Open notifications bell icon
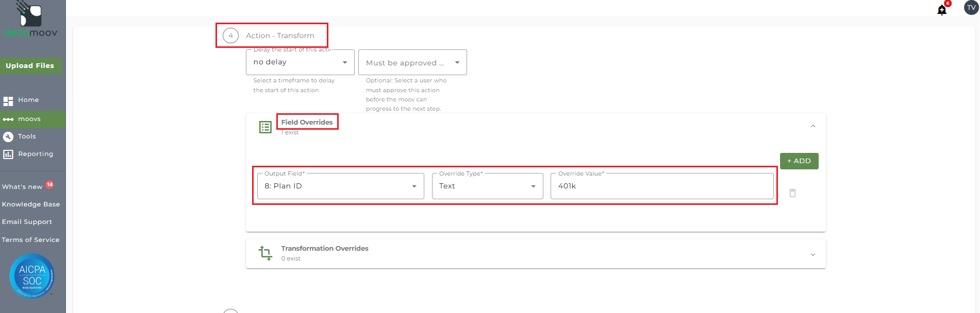The height and width of the screenshot is (313, 980). pyautogui.click(x=942, y=10)
